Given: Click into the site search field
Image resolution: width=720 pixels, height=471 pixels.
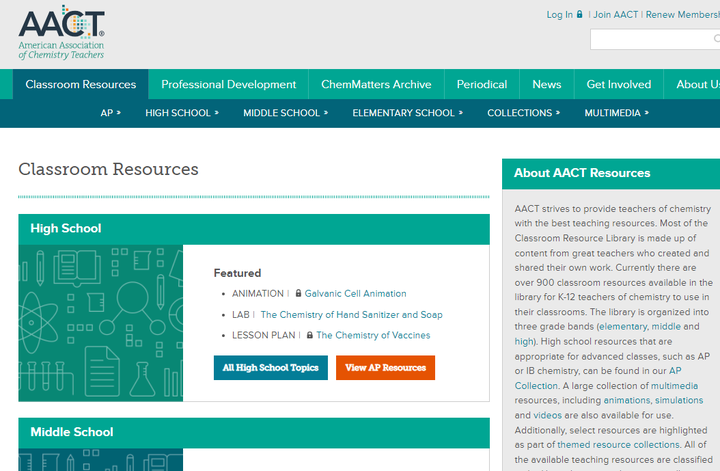Looking at the screenshot, I should [655, 39].
